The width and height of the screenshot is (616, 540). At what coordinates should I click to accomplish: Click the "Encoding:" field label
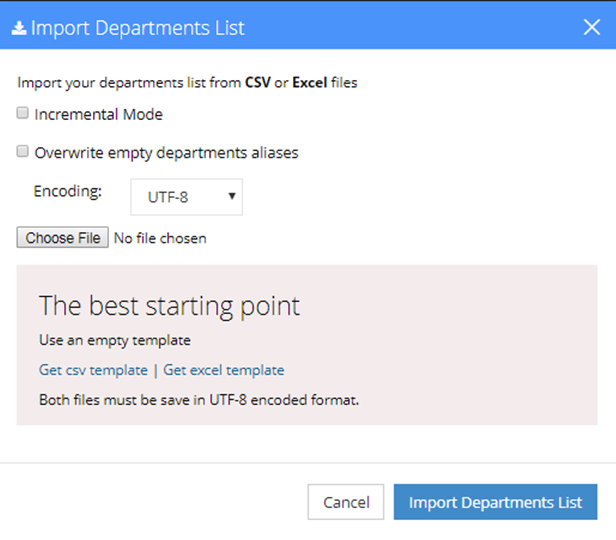pos(68,191)
